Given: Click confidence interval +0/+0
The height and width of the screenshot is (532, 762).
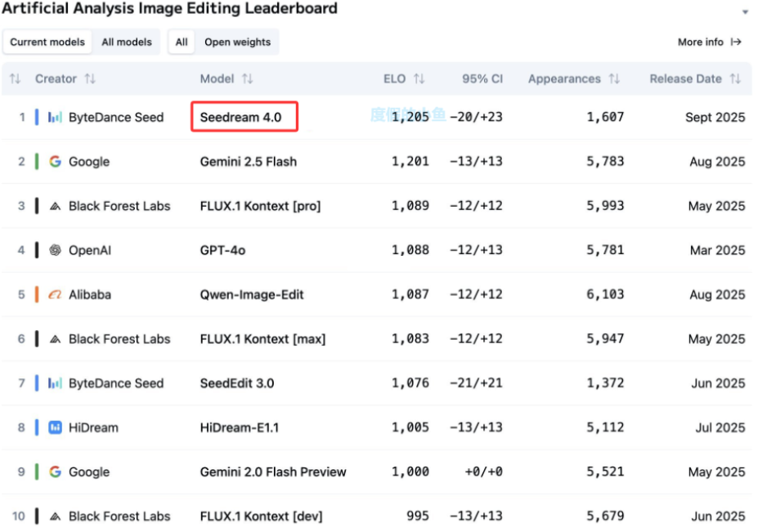Looking at the screenshot, I should (x=483, y=472).
